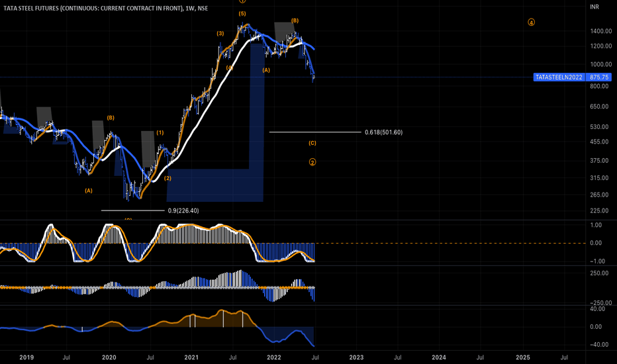This screenshot has height=364, width=617.
Task: Select the (A) label near early 2022
Action: coord(266,70)
